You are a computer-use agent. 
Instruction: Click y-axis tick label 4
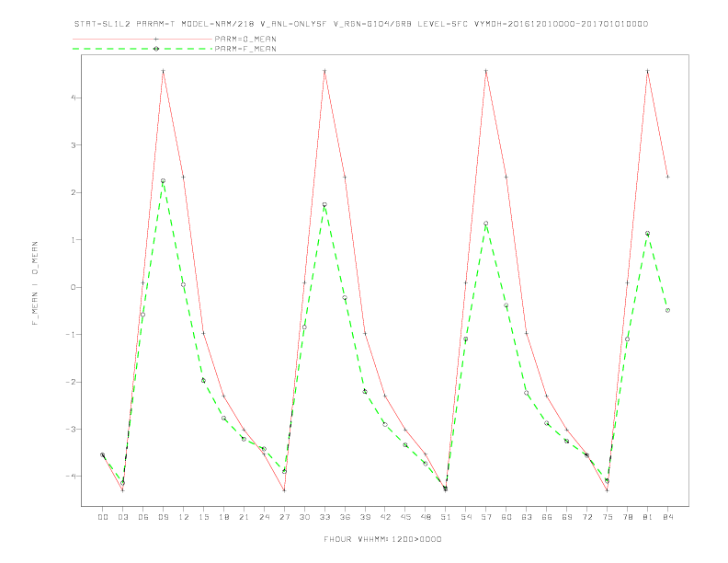tap(74, 98)
